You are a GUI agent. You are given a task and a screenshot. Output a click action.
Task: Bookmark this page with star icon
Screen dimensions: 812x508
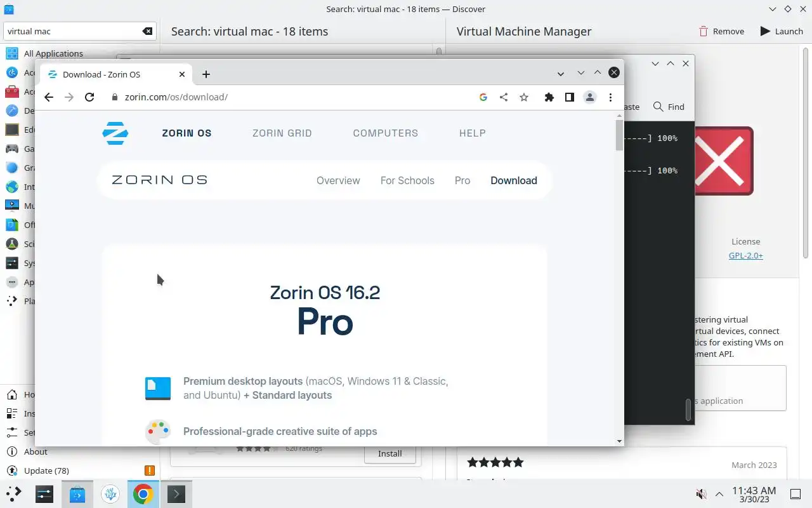tap(524, 97)
